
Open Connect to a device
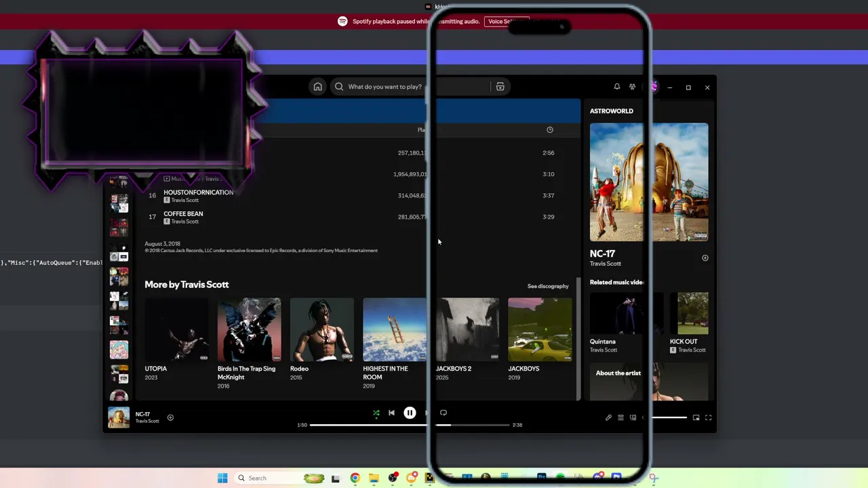point(633,418)
